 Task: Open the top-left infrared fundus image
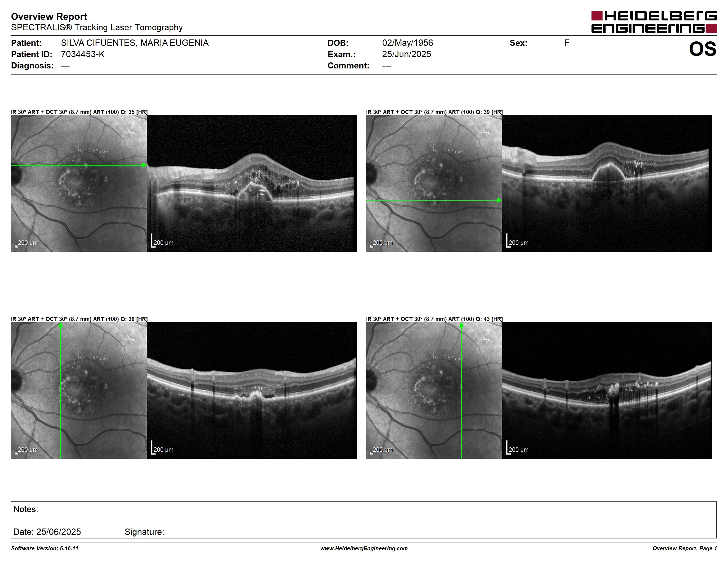coord(79,184)
